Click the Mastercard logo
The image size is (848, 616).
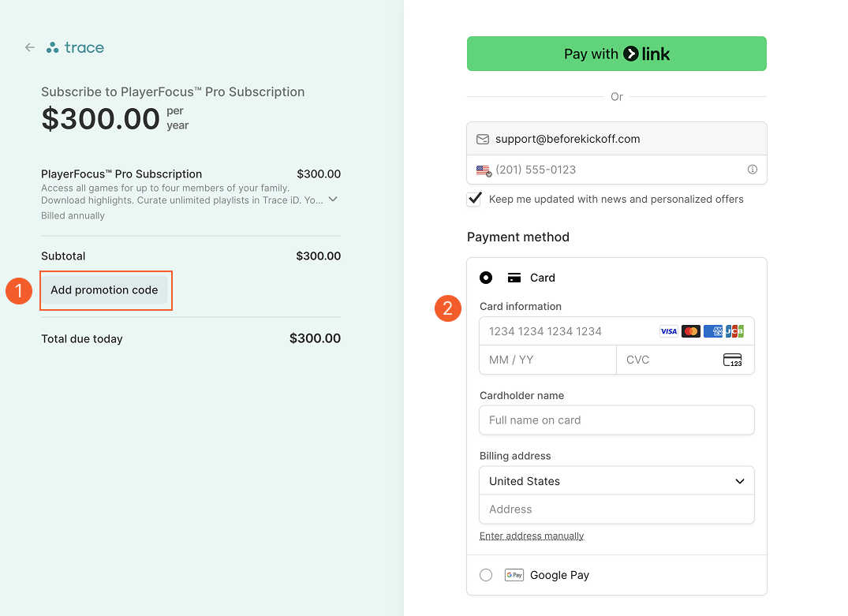(690, 331)
